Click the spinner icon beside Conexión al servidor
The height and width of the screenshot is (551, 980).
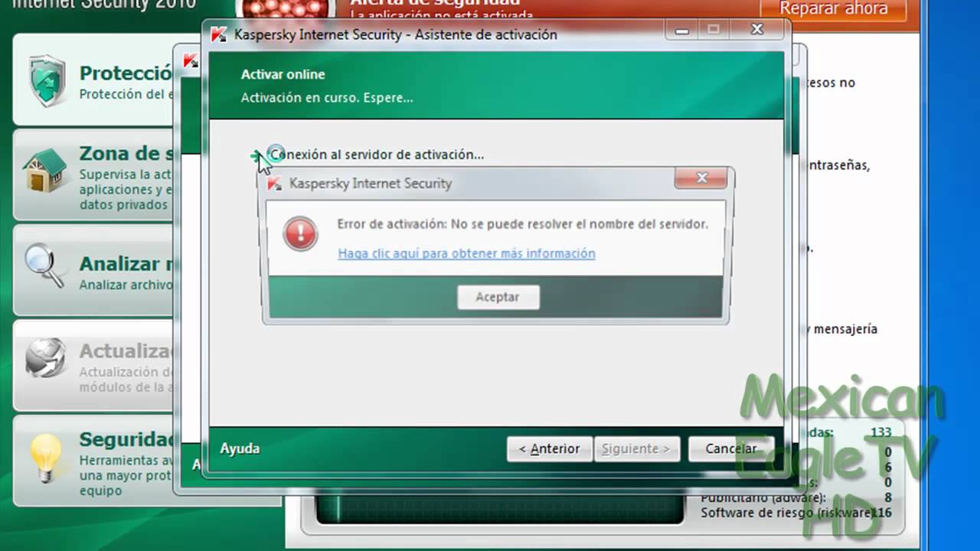[x=276, y=153]
